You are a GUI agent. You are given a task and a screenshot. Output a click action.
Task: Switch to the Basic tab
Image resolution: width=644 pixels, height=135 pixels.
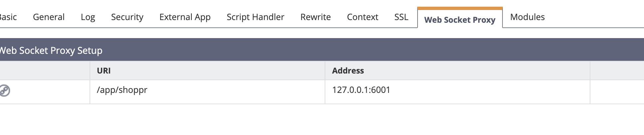pos(8,17)
